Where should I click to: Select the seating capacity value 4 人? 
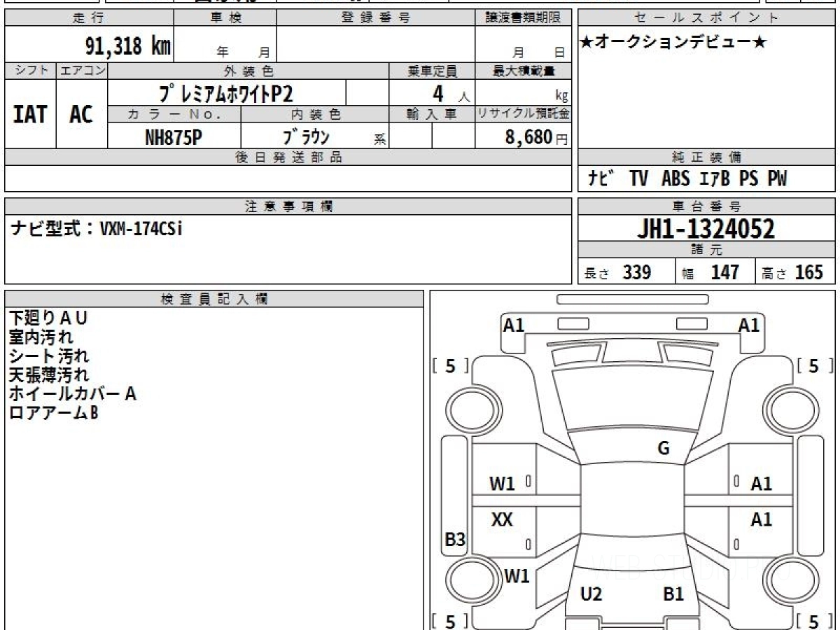point(450,94)
